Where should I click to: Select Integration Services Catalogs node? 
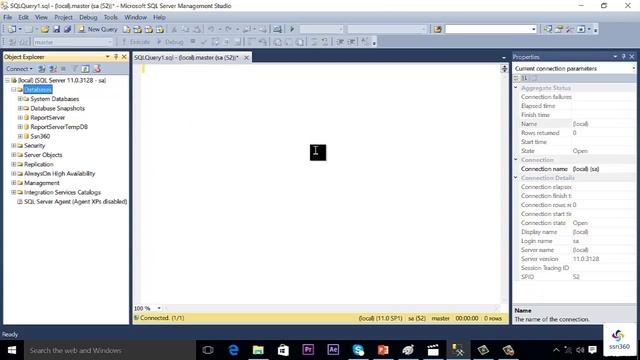[x=62, y=192]
